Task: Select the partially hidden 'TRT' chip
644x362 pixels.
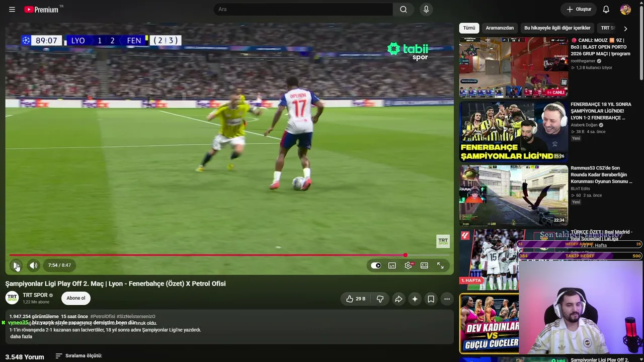Action: click(x=607, y=28)
